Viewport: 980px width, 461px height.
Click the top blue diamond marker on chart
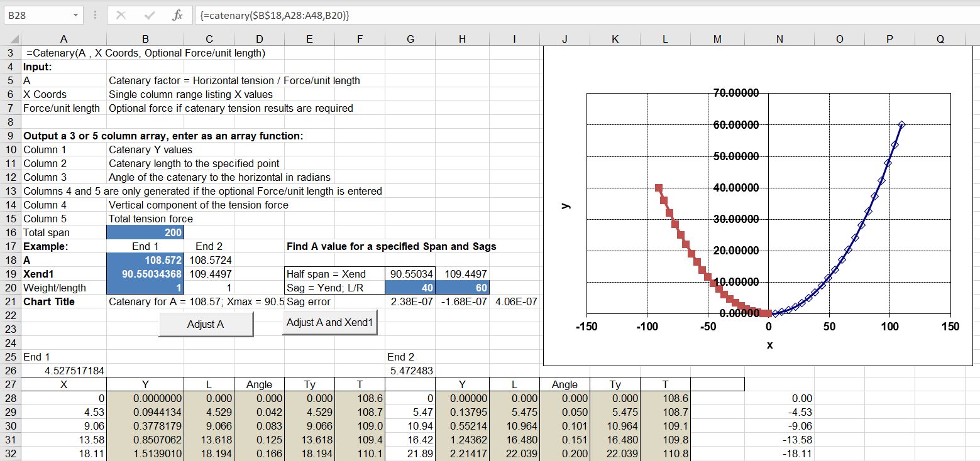(901, 125)
